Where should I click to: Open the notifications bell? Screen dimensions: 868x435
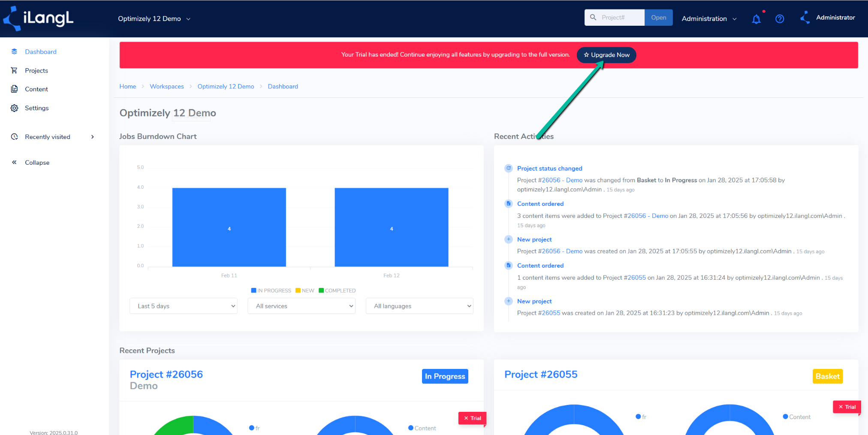756,19
